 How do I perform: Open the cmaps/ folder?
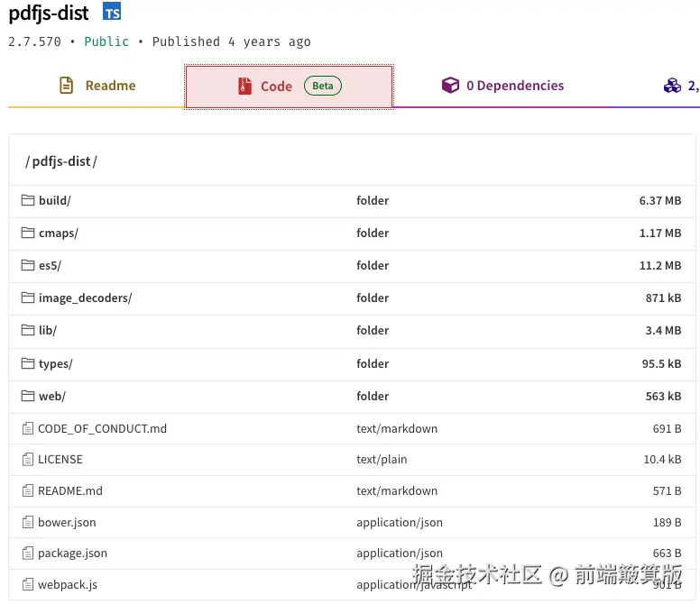click(x=59, y=233)
